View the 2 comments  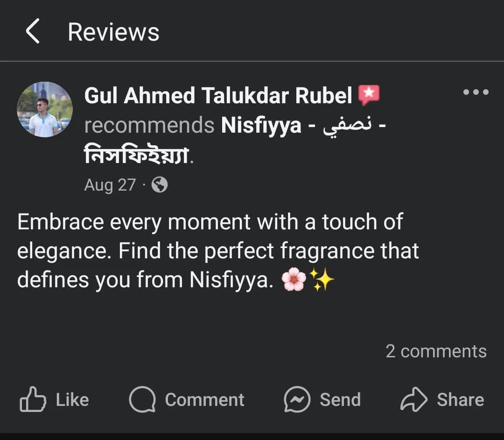[436, 351]
